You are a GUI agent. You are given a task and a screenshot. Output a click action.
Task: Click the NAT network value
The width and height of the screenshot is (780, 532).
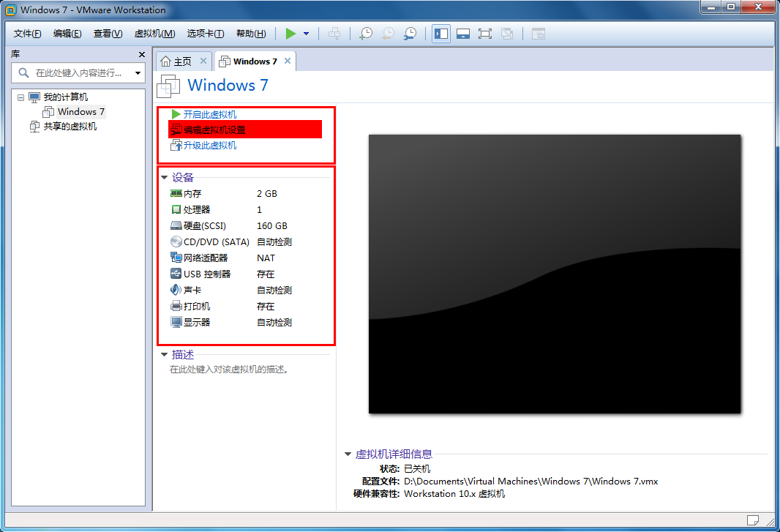266,258
